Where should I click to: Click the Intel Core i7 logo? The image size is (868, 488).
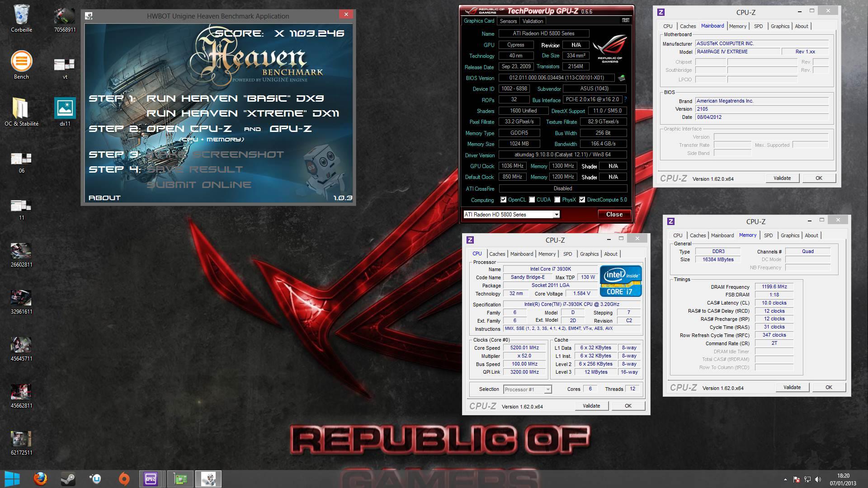point(621,281)
